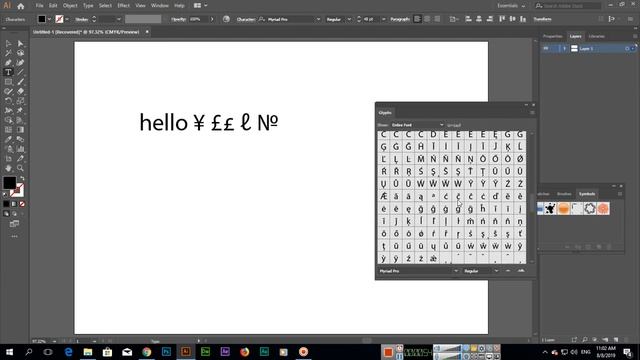The image size is (640, 360).
Task: Select the Rectangle tool
Action: click(x=8, y=82)
